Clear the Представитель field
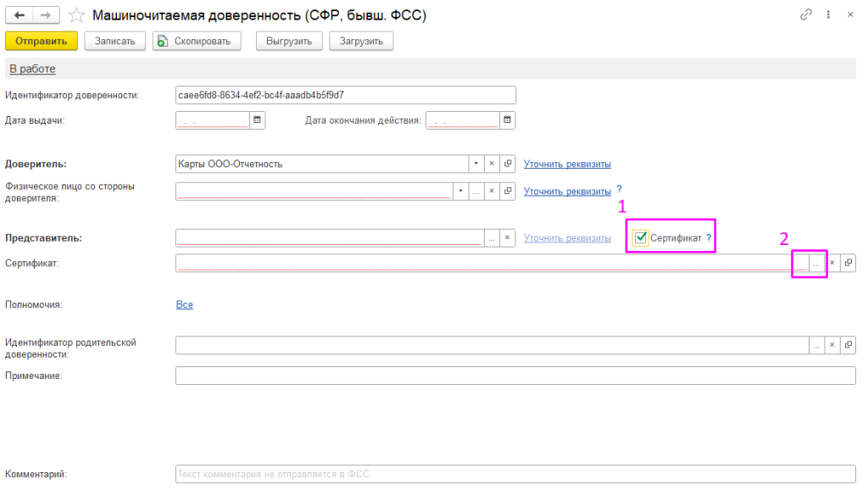The width and height of the screenshot is (868, 490). point(508,238)
